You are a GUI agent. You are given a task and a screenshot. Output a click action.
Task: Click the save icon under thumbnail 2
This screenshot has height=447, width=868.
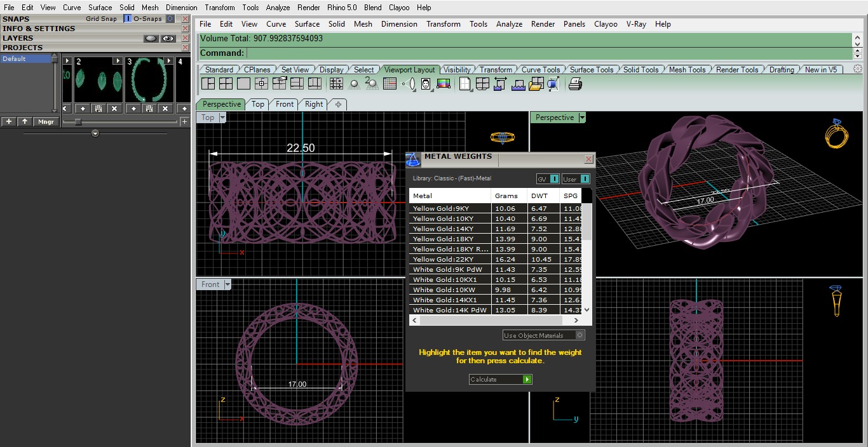click(x=98, y=109)
